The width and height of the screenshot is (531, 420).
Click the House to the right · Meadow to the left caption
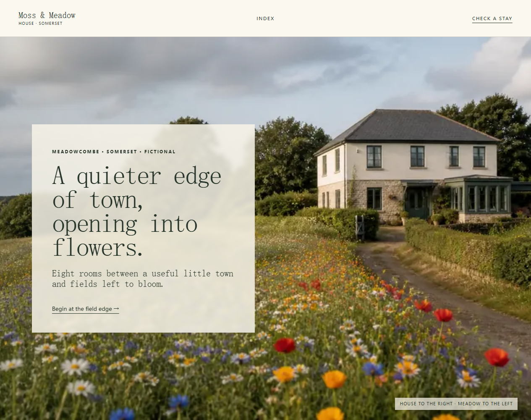tap(456, 404)
